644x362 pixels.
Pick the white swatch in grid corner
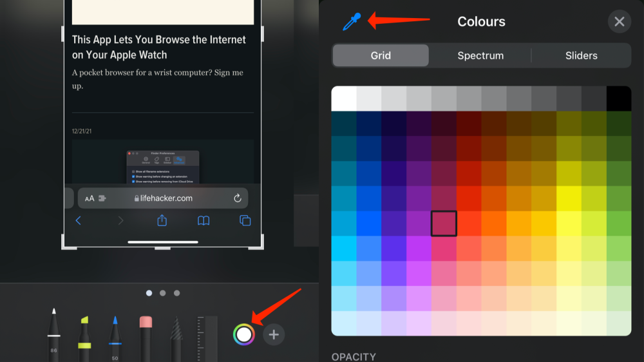[344, 99]
